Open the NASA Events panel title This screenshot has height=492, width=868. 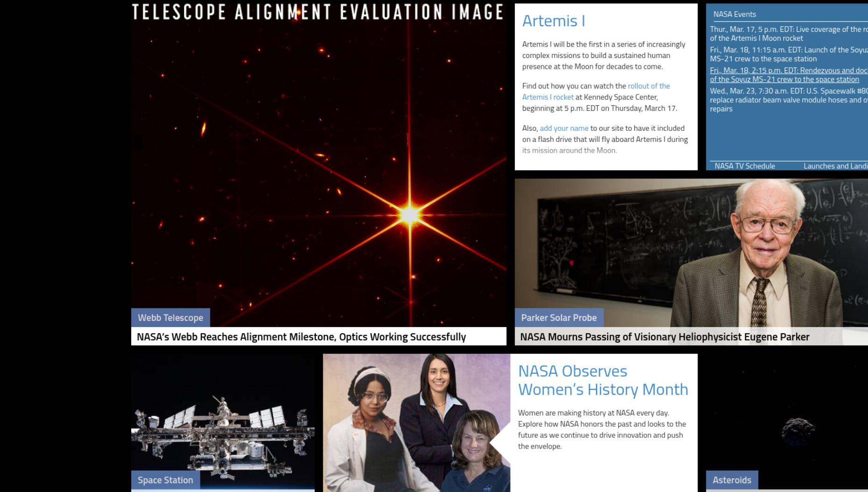pyautogui.click(x=734, y=14)
